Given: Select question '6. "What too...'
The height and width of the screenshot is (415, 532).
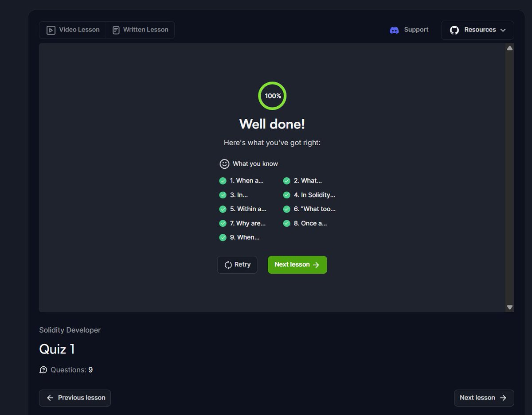Looking at the screenshot, I should (315, 209).
